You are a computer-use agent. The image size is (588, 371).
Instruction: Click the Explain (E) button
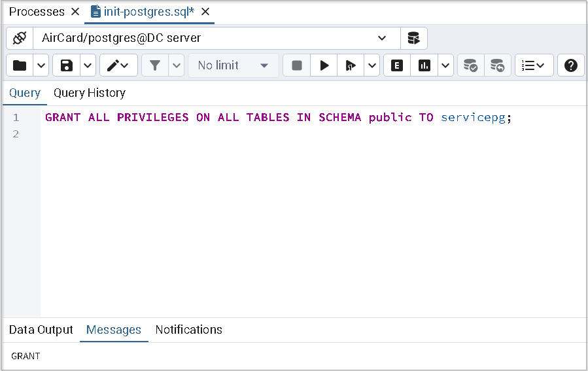coord(396,65)
